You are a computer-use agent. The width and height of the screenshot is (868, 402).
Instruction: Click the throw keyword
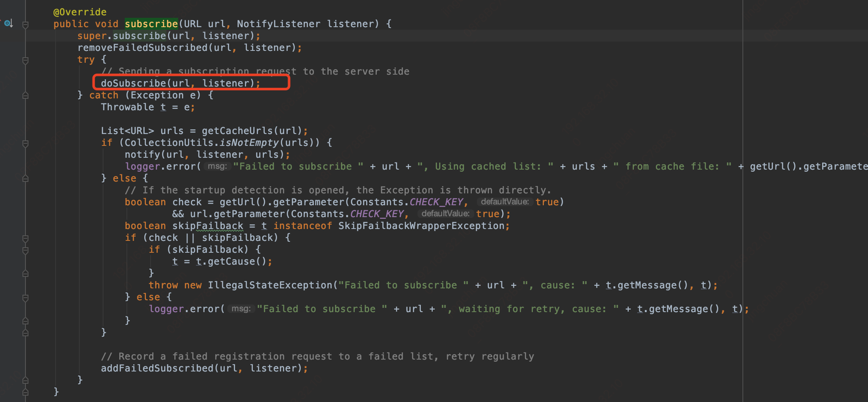163,285
